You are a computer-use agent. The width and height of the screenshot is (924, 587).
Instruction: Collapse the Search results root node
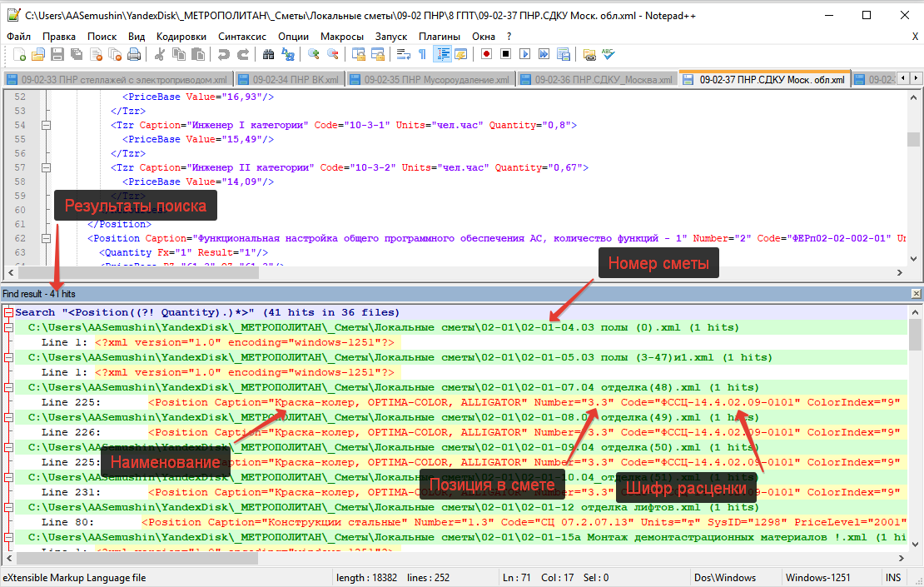point(7,313)
